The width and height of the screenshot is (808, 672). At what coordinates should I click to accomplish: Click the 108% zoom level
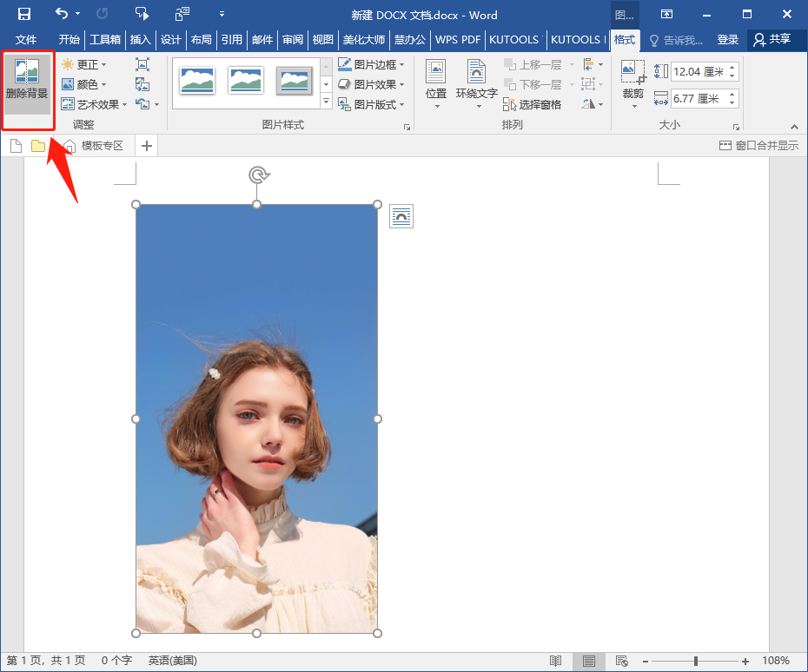(x=776, y=661)
